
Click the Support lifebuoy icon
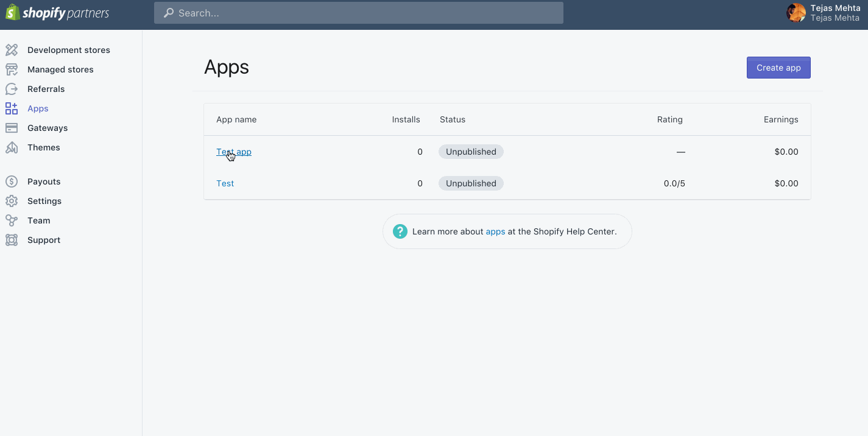(x=12, y=240)
